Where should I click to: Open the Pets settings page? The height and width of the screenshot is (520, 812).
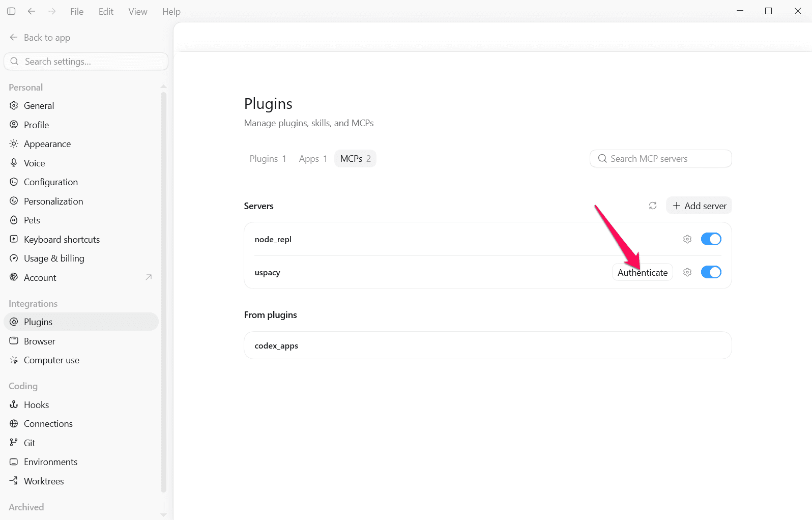[81, 220]
